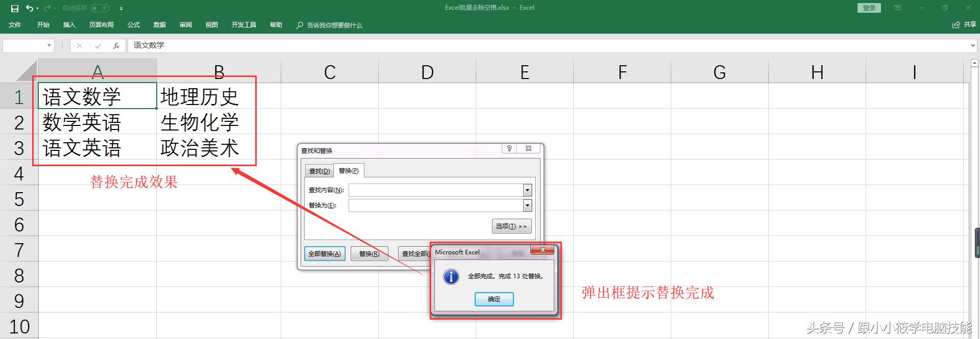
Task: Close the Microsoft Excel message box
Action: 543,250
